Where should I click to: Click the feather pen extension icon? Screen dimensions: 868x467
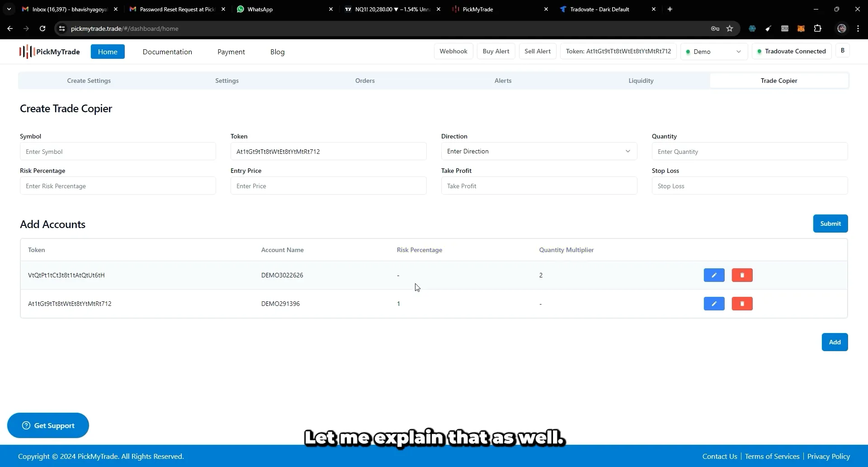point(768,29)
